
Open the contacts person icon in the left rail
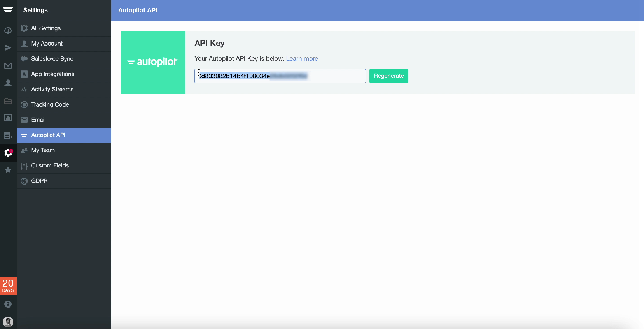(x=8, y=83)
